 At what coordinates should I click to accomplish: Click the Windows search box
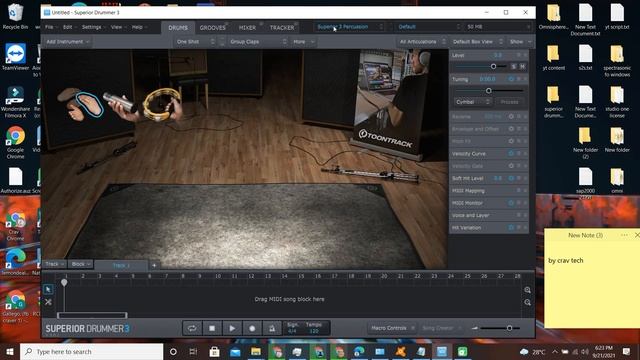click(x=91, y=351)
